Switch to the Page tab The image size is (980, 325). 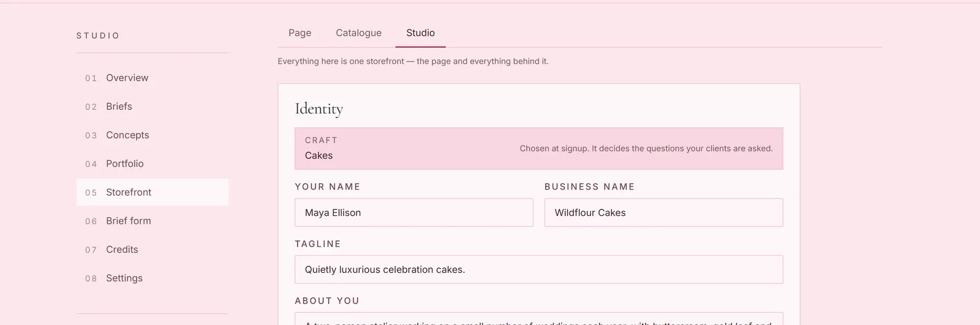[x=300, y=33]
